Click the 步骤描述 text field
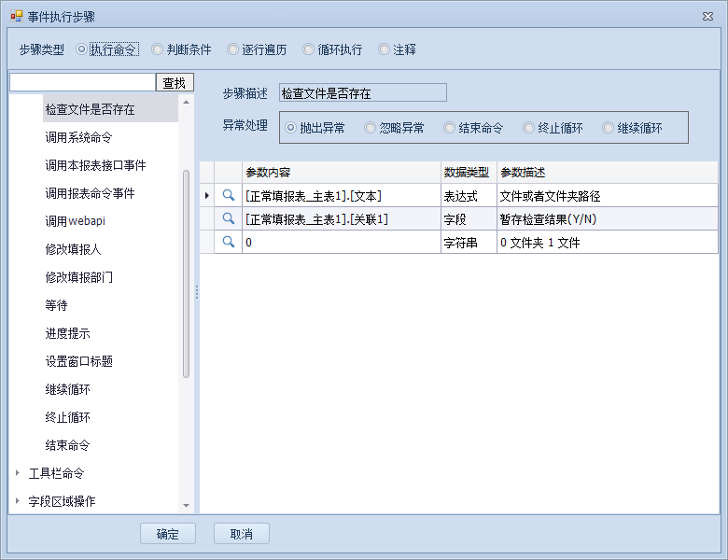The height and width of the screenshot is (560, 728). [x=362, y=92]
